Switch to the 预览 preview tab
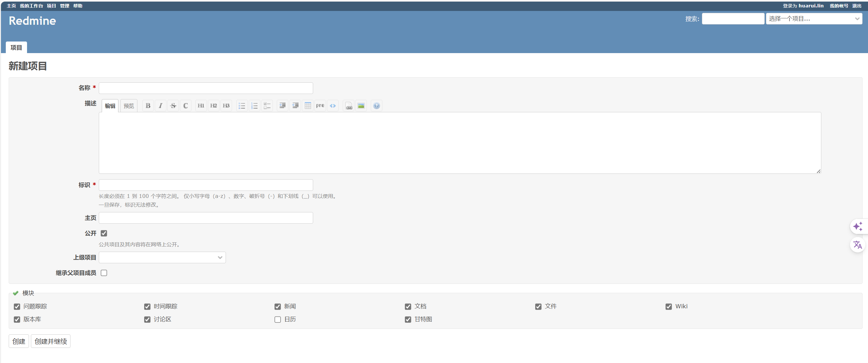Viewport: 868px width, 363px height. (x=129, y=106)
